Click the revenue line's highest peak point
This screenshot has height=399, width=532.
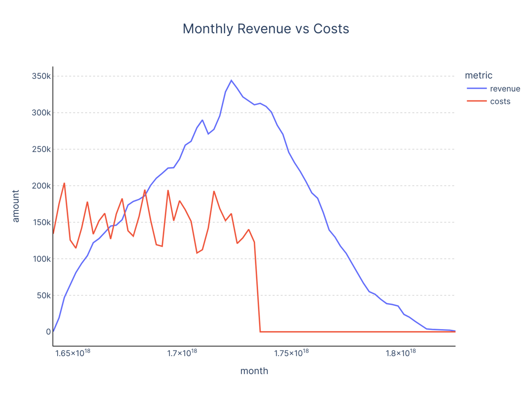point(231,80)
